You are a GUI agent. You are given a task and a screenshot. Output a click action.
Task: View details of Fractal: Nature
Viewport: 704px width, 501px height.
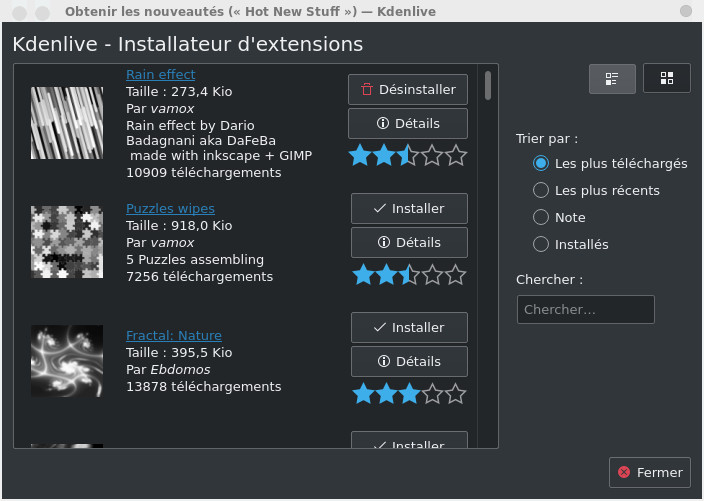(x=409, y=361)
